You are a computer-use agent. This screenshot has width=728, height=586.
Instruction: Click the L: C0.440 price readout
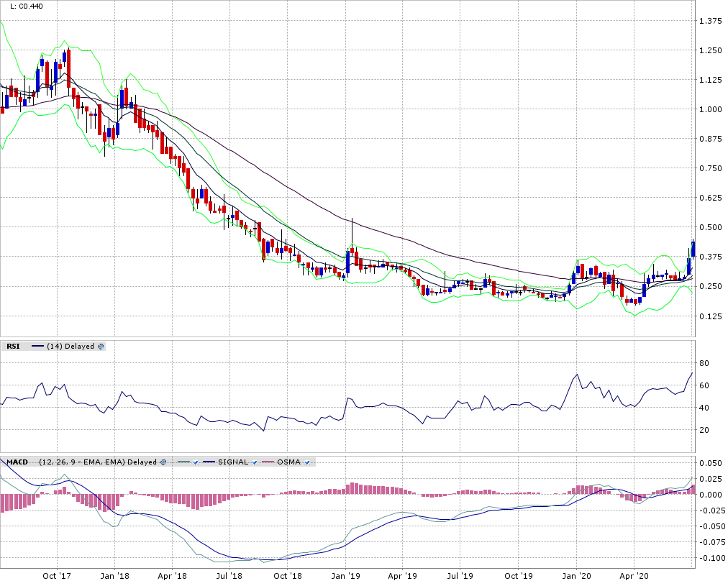coord(26,6)
